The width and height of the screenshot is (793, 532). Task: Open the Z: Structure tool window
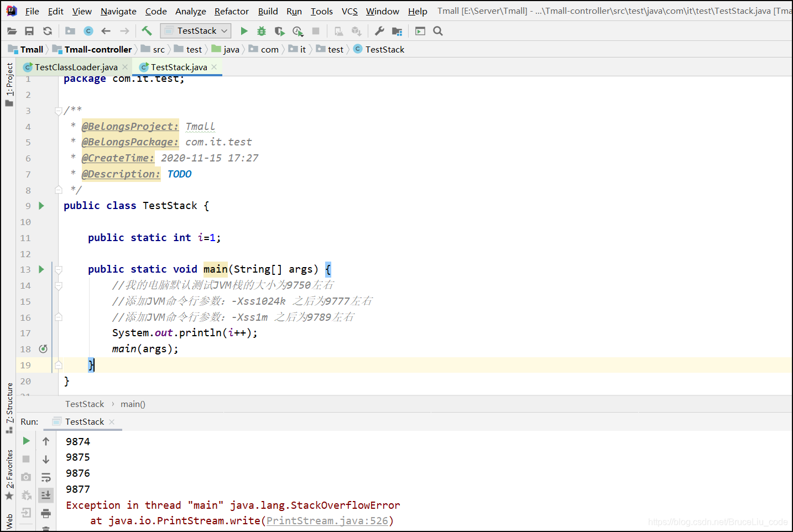tap(9, 408)
